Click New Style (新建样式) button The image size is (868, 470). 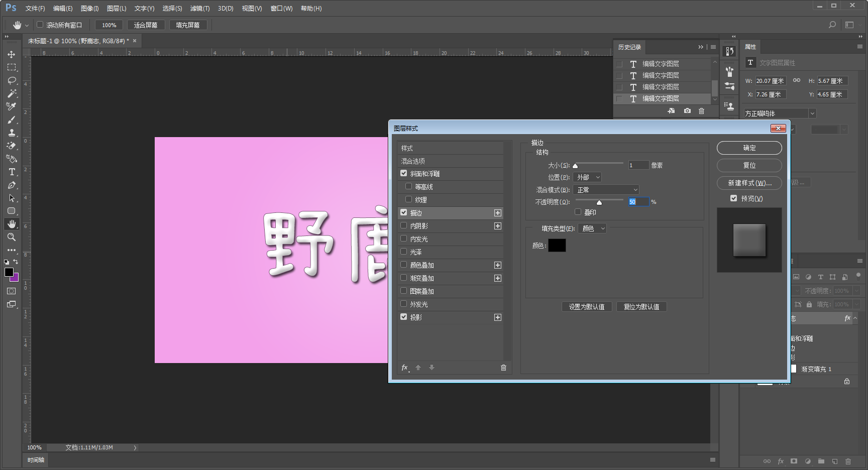pyautogui.click(x=749, y=183)
